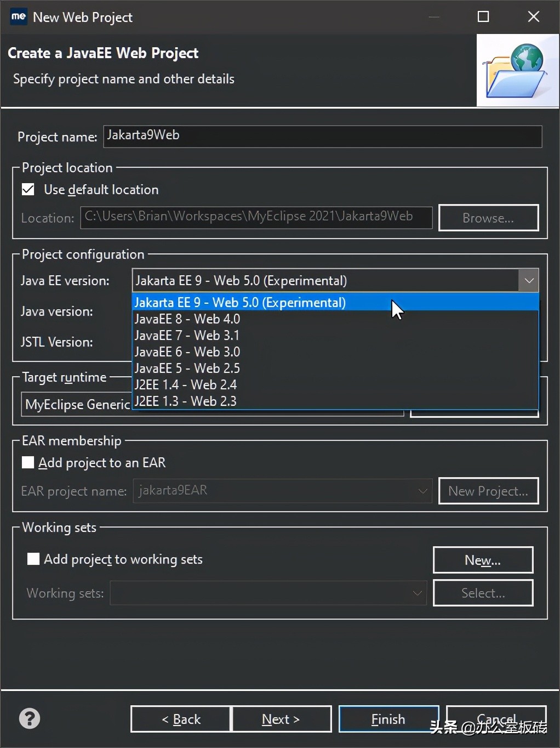The height and width of the screenshot is (748, 560).
Task: Collapse the Java EE version dropdown arrow
Action: point(529,281)
